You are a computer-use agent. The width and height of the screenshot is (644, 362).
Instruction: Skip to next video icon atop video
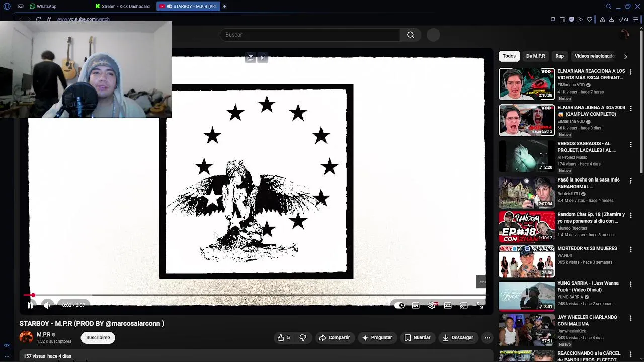(263, 58)
